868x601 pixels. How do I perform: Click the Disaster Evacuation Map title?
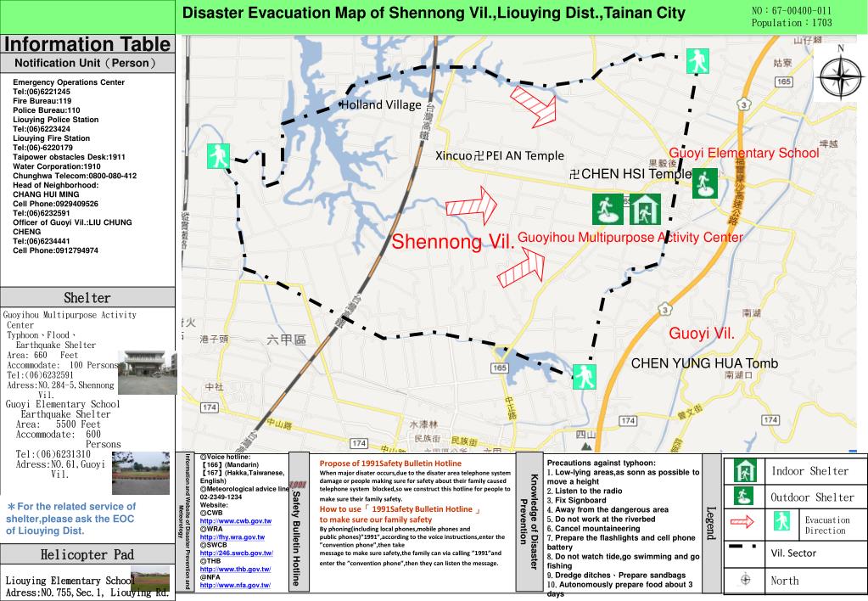click(x=434, y=14)
